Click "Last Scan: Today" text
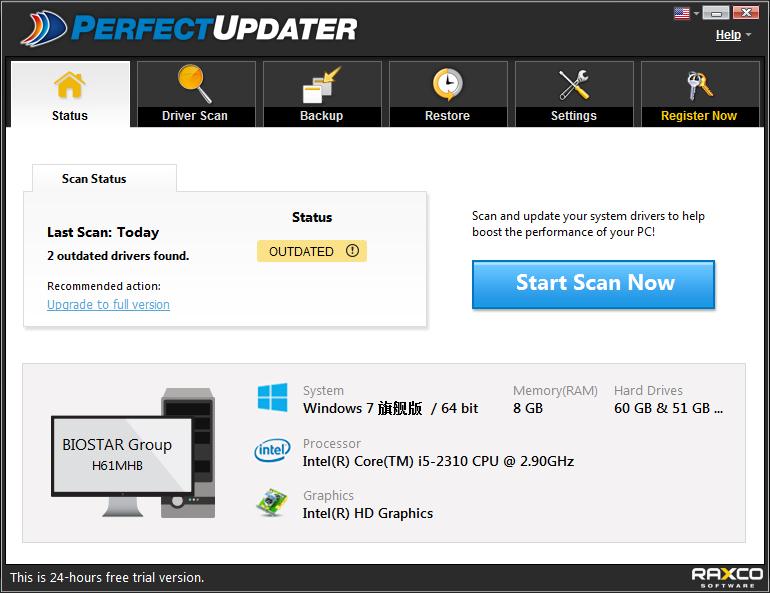Image resolution: width=770 pixels, height=593 pixels. click(103, 232)
